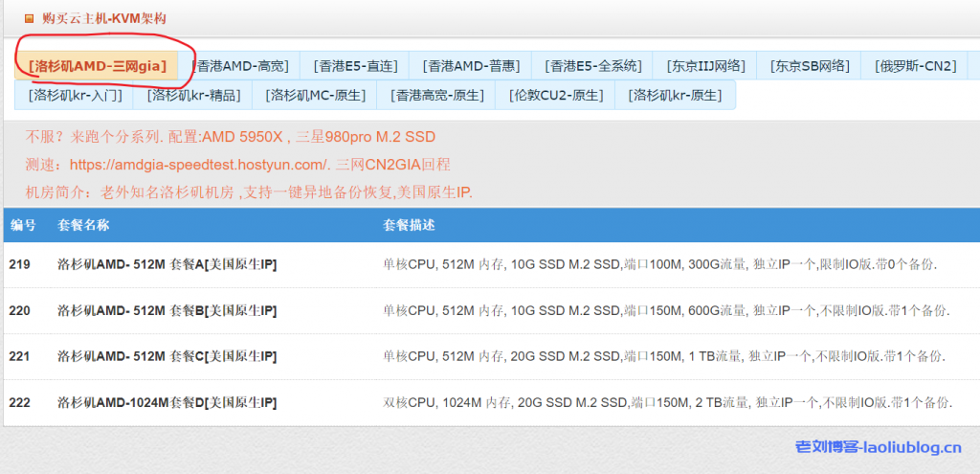This screenshot has width=980, height=474.
Task: Click the 编号 column header
Action: (x=22, y=225)
